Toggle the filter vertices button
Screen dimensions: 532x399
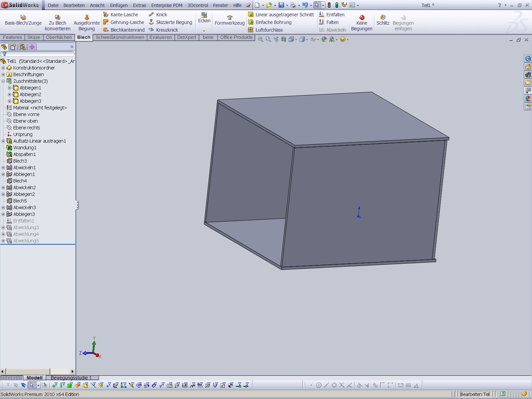tap(55, 385)
